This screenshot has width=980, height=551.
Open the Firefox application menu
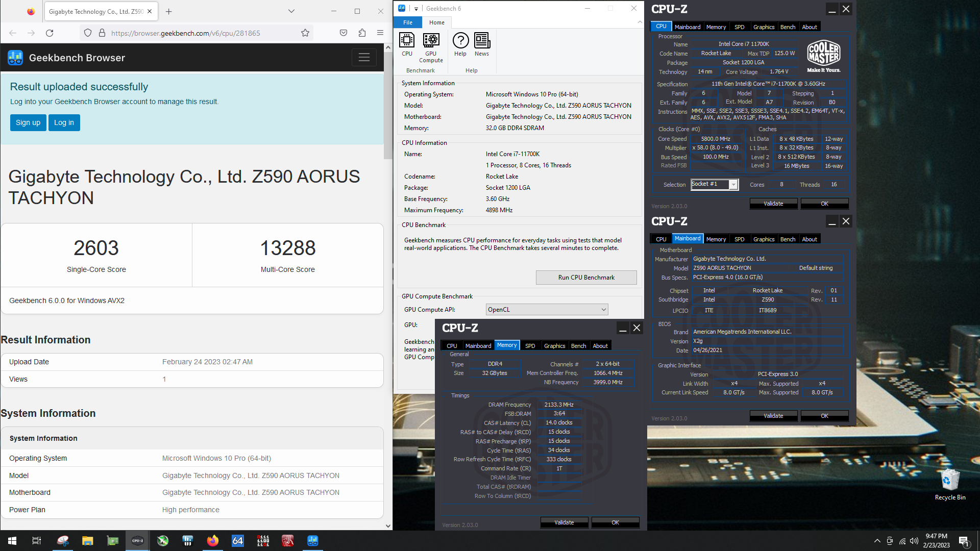380,33
